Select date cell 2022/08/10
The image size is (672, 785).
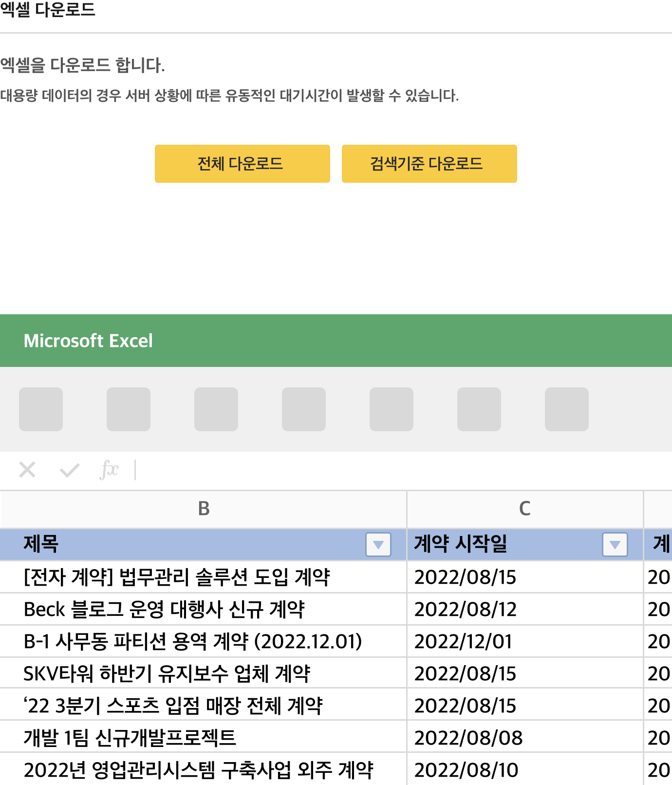click(x=525, y=769)
